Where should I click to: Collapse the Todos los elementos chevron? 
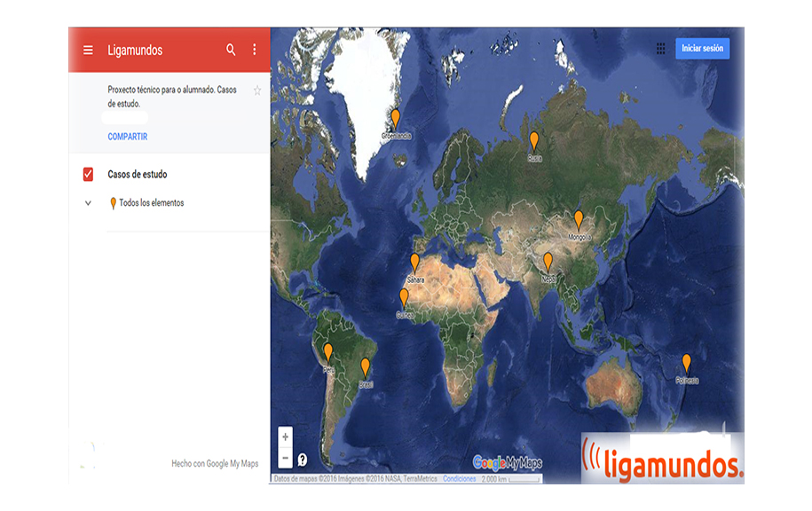click(x=88, y=203)
